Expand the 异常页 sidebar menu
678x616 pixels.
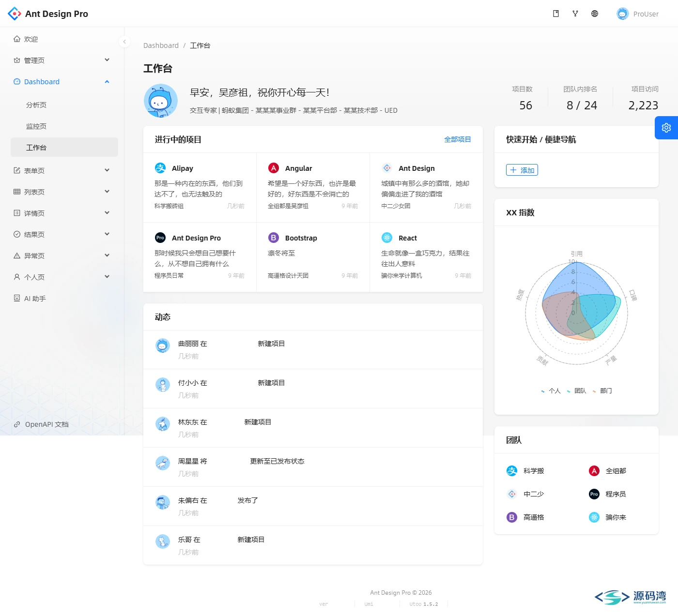(64, 256)
